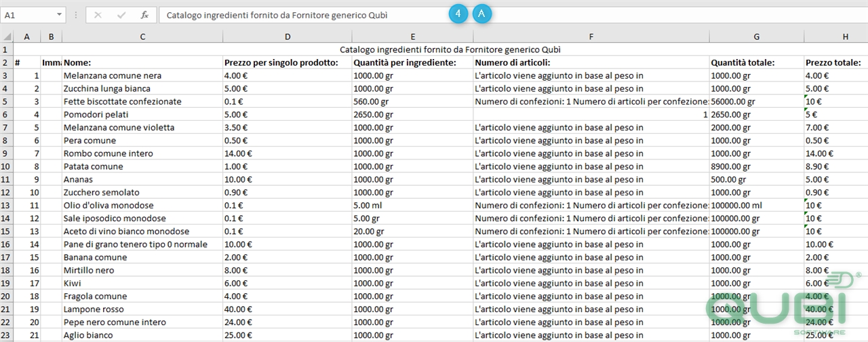Screen dimensions: 868x342
Task: Click cell 'Melanzana comune violetta'
Action: click(x=142, y=128)
